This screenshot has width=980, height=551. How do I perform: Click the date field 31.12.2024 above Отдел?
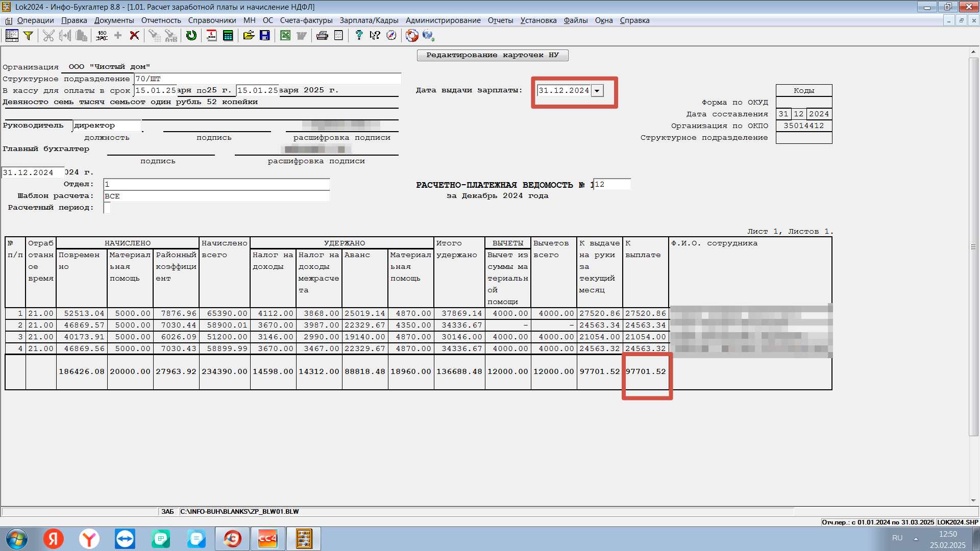(x=33, y=172)
